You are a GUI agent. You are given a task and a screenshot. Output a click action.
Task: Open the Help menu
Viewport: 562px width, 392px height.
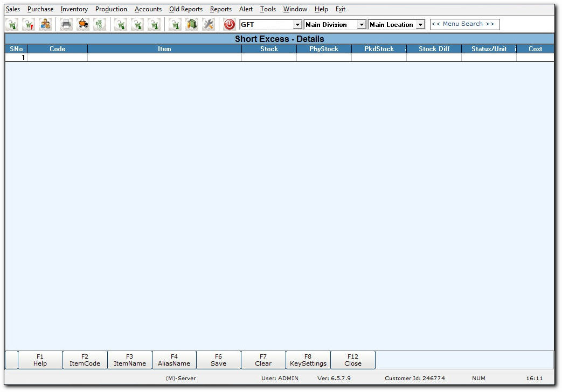pyautogui.click(x=321, y=9)
